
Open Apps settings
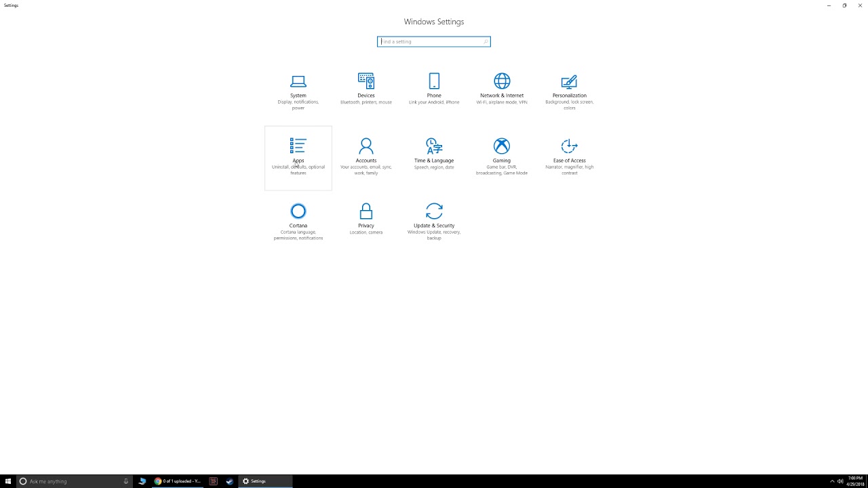click(298, 156)
